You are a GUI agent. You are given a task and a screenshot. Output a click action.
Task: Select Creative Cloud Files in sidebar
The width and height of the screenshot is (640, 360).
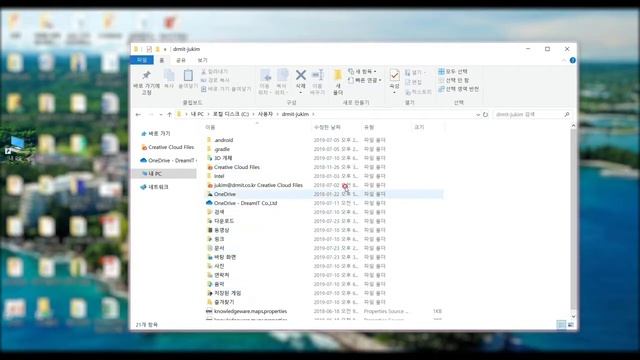tap(167, 147)
